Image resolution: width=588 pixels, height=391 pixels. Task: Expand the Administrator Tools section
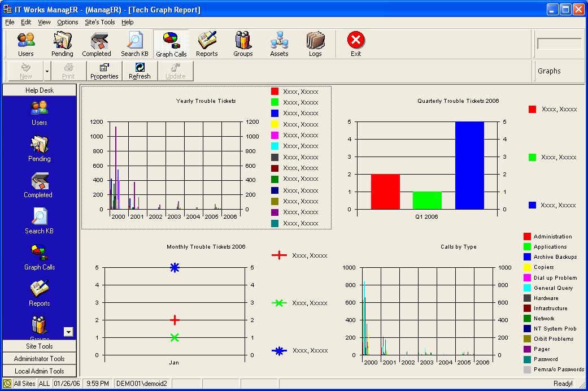40,359
